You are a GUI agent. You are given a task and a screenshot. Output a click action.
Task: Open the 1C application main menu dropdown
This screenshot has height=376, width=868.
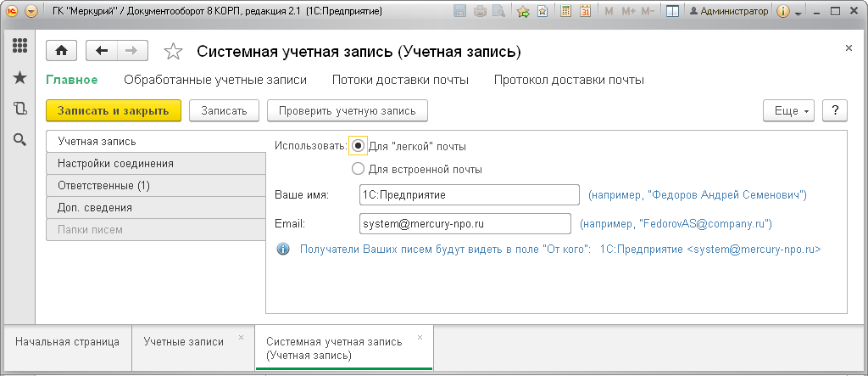[x=31, y=11]
